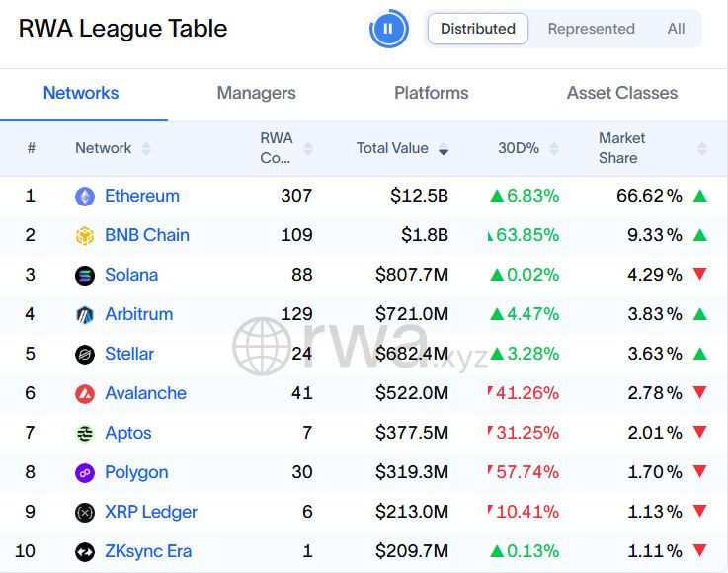
Task: Click Ethereum's RWA count 307
Action: point(296,196)
